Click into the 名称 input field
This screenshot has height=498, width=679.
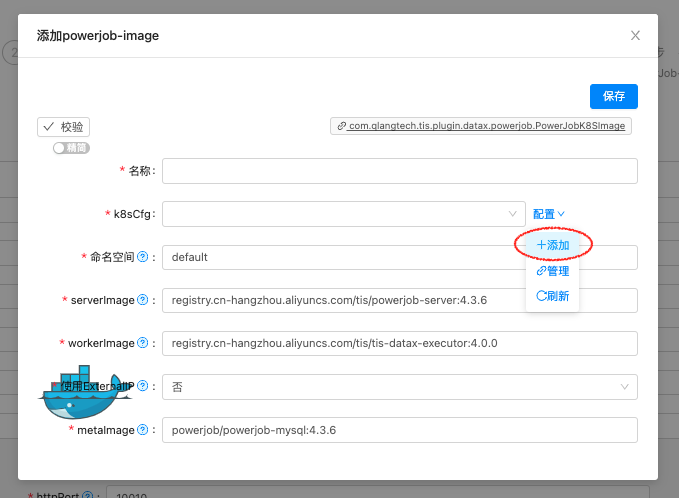coord(399,171)
